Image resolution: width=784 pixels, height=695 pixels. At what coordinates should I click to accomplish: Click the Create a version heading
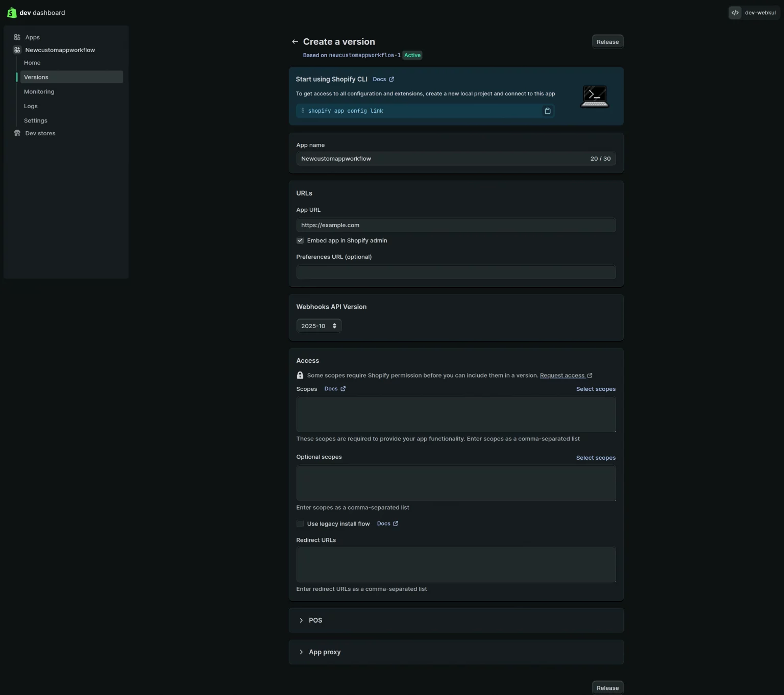[x=339, y=42]
